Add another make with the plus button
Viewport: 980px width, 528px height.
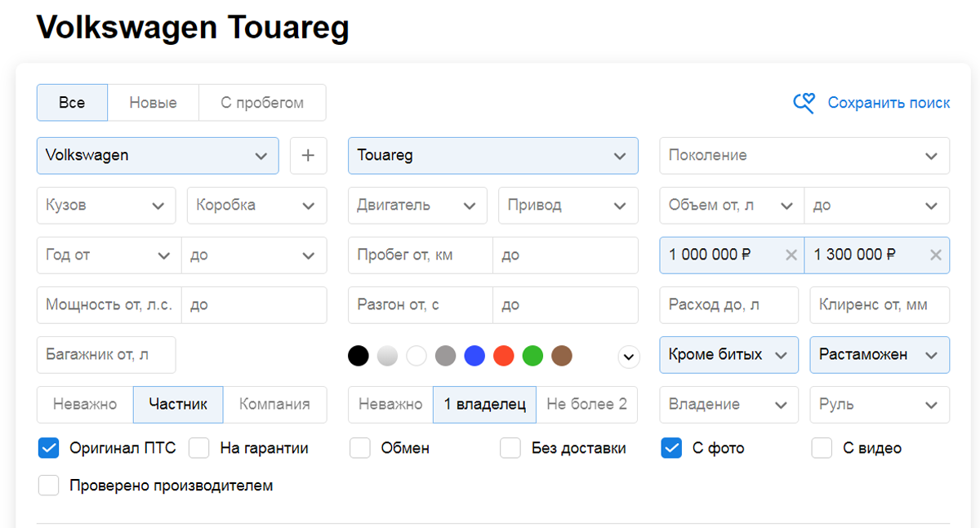point(308,155)
